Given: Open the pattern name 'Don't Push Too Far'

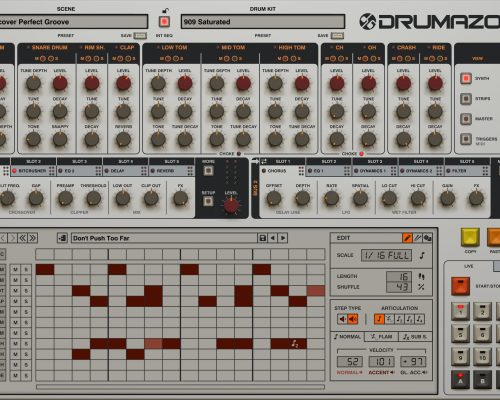Looking at the screenshot, I should (164, 238).
